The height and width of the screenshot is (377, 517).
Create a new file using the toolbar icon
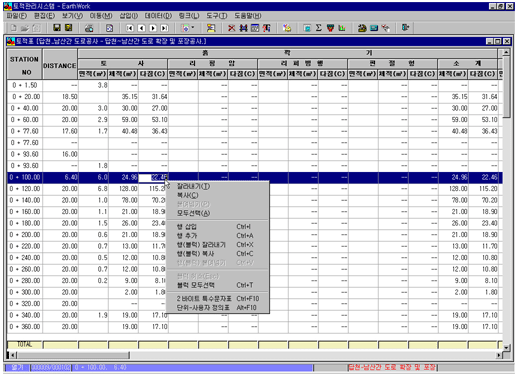(14, 28)
